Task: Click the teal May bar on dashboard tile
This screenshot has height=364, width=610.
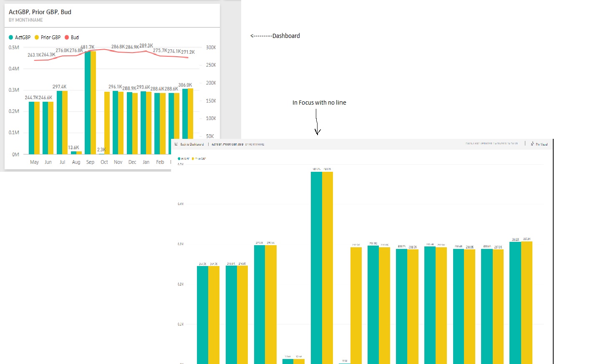Action: tap(32, 128)
